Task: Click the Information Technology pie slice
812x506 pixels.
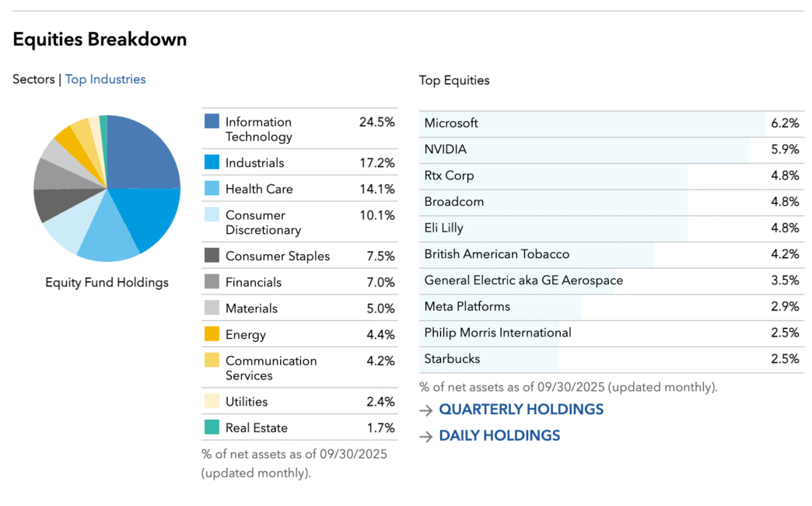Action: coord(144,152)
